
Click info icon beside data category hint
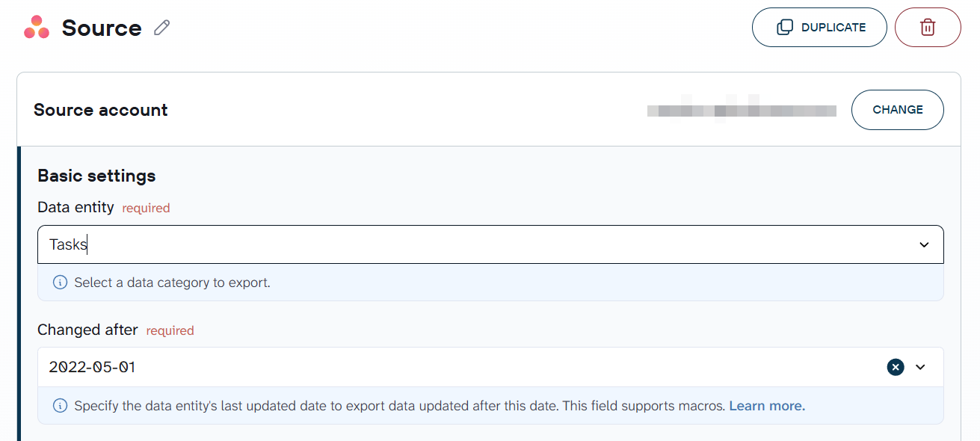point(61,283)
